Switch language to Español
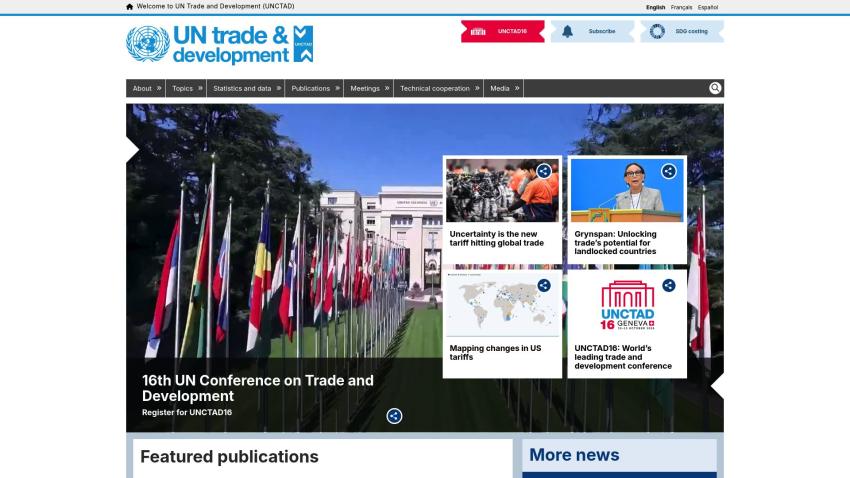The width and height of the screenshot is (850, 478). pos(708,8)
